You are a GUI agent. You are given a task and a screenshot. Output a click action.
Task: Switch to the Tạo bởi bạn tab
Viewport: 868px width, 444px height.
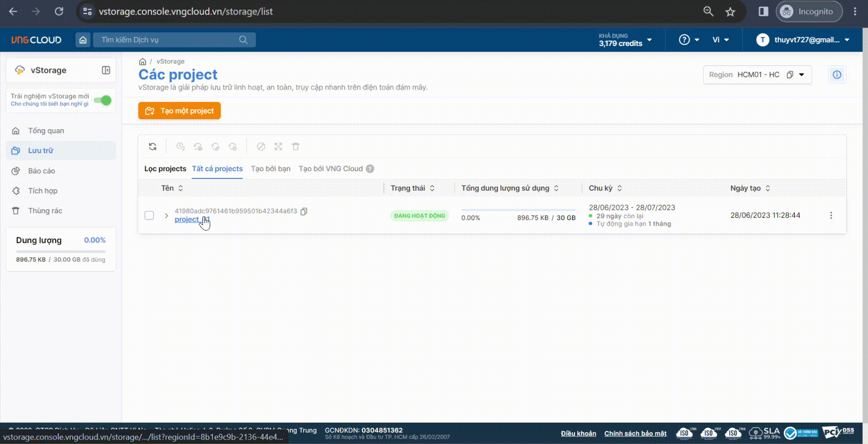pos(270,169)
